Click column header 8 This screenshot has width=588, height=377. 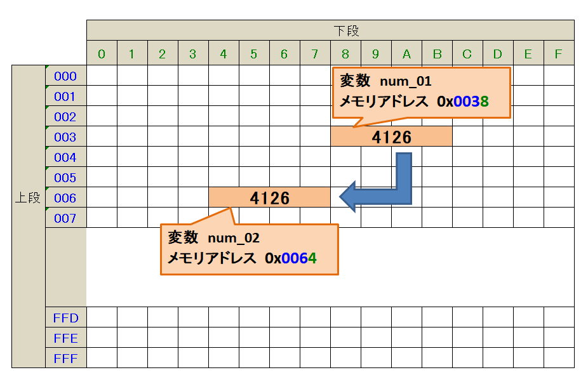[345, 55]
